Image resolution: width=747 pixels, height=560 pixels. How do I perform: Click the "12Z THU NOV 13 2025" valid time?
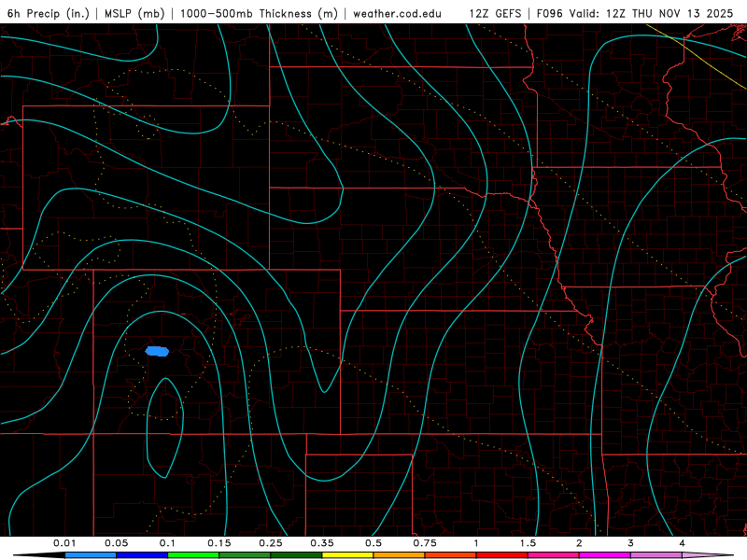(x=669, y=13)
